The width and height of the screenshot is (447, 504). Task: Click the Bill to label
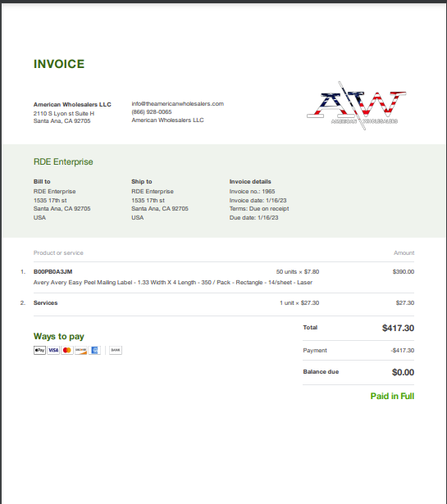[42, 182]
